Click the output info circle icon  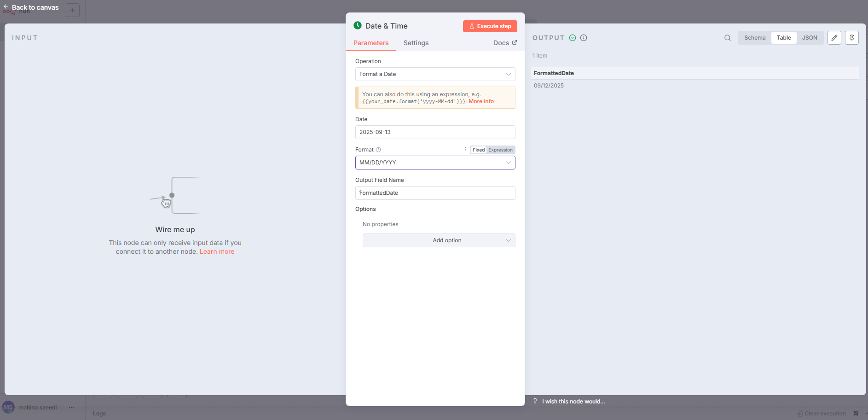pyautogui.click(x=584, y=38)
